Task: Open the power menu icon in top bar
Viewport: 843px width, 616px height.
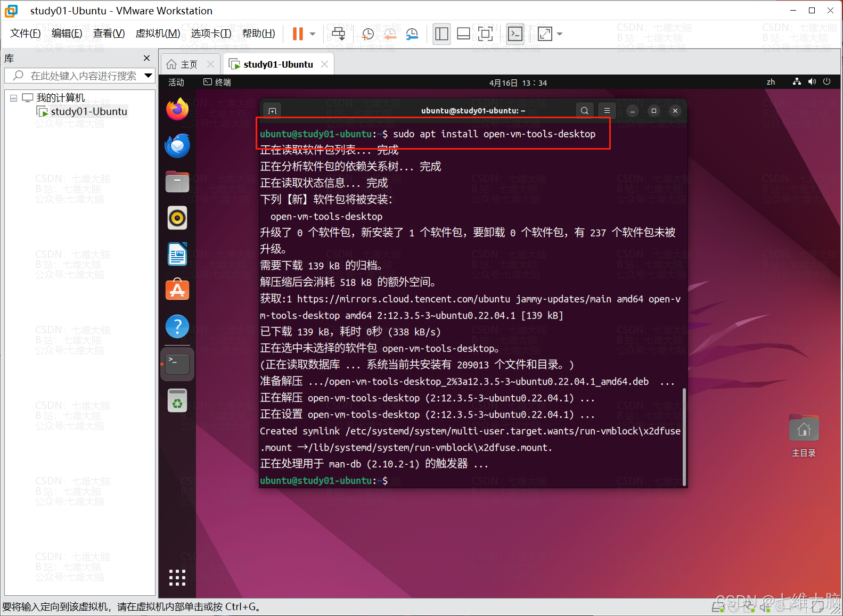Action: pos(826,81)
